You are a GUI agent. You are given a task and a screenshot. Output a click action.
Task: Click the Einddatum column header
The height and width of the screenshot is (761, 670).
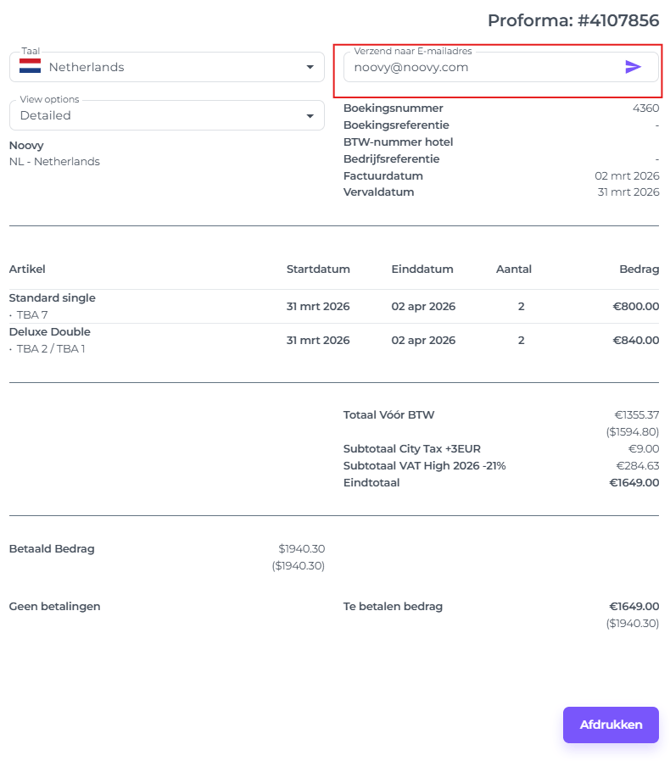[x=422, y=269]
